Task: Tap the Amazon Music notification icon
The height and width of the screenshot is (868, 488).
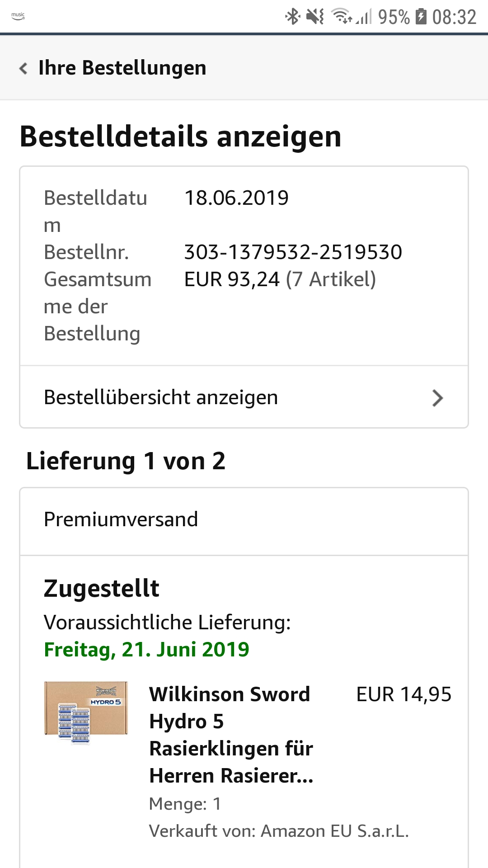Action: (18, 16)
